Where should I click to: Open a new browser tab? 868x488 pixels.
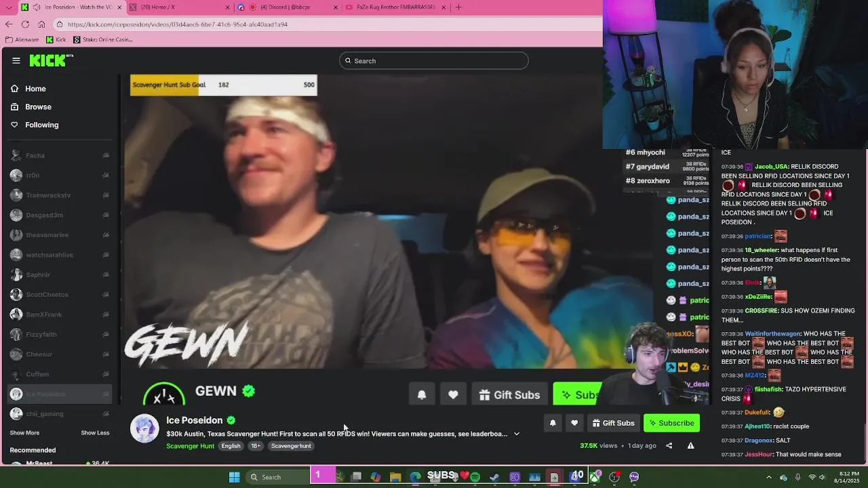coord(458,7)
